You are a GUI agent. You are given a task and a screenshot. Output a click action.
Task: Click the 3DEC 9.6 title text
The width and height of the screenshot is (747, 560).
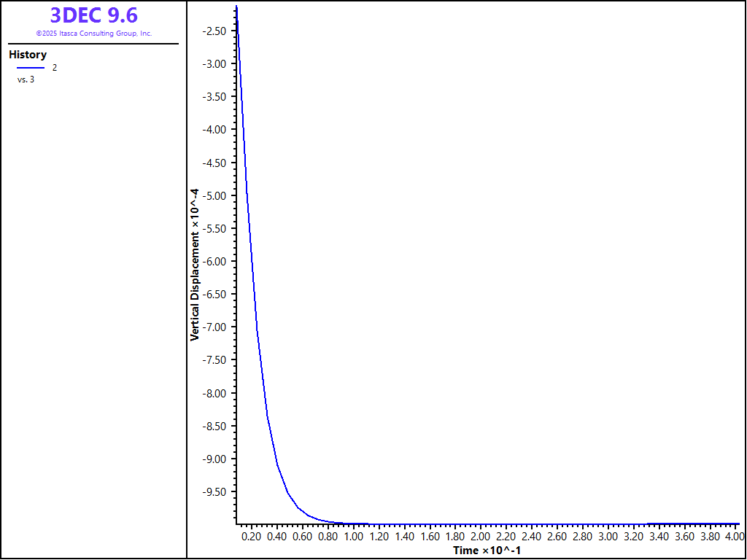pyautogui.click(x=93, y=15)
